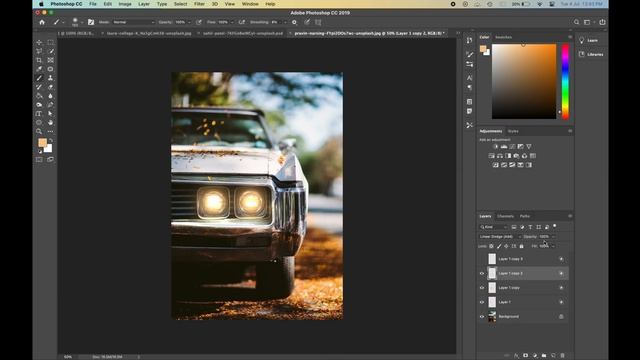Select the Background layer thumbnail
Image resolution: width=640 pixels, height=360 pixels.
point(492,316)
